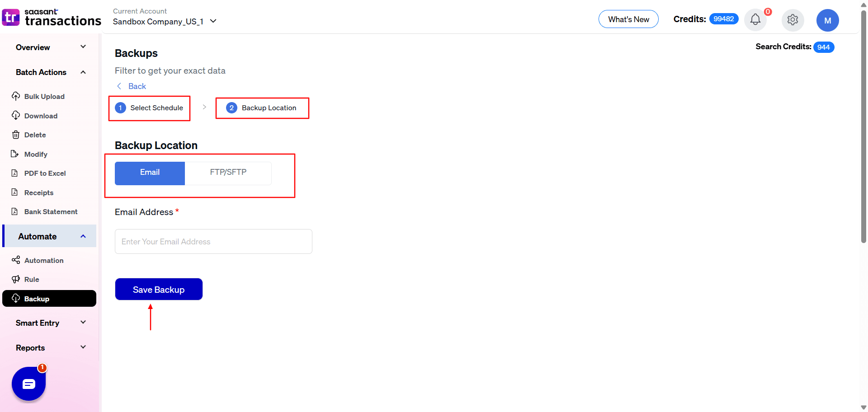This screenshot has height=412, width=868.
Task: Click the Batch Actions section label
Action: pos(41,72)
